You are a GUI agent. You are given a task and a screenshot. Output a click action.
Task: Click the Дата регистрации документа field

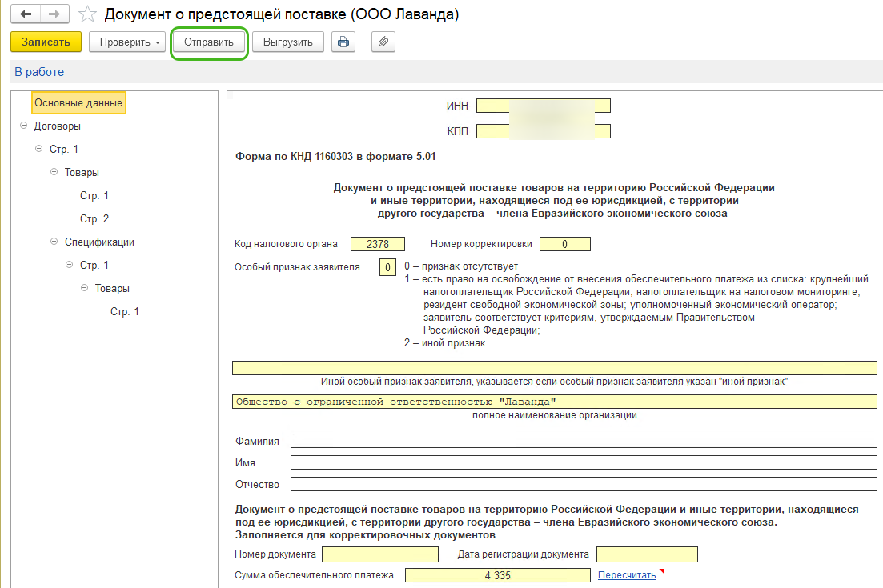click(647, 554)
